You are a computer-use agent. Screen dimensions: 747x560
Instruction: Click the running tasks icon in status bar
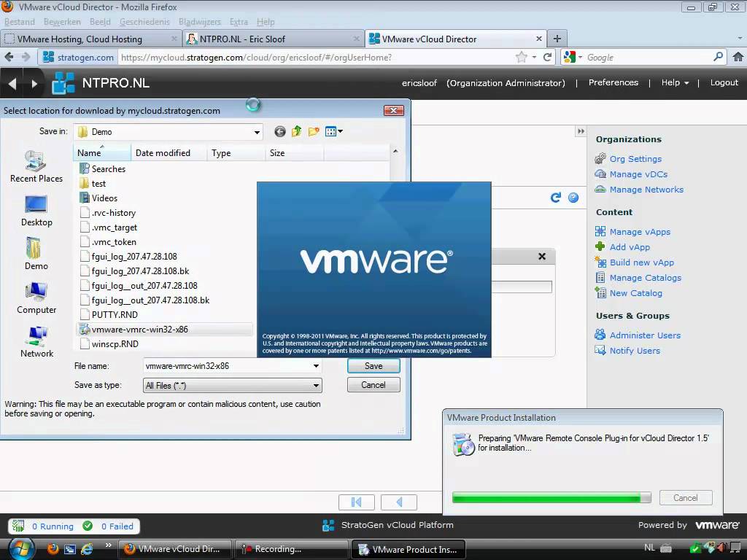18,526
